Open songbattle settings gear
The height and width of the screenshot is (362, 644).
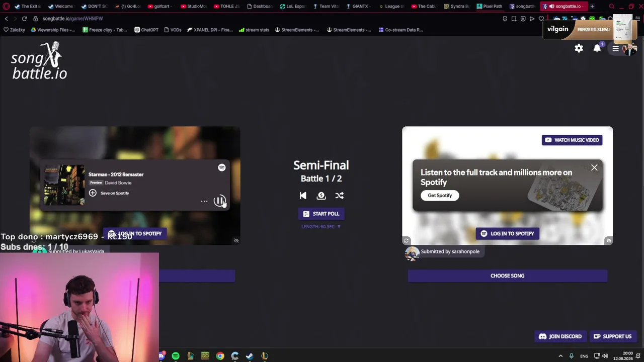point(579,48)
